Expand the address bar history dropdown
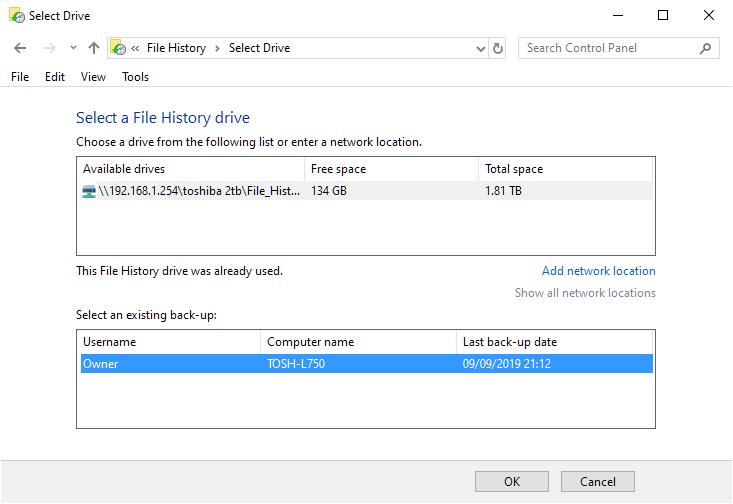Image resolution: width=733 pixels, height=504 pixels. [480, 49]
